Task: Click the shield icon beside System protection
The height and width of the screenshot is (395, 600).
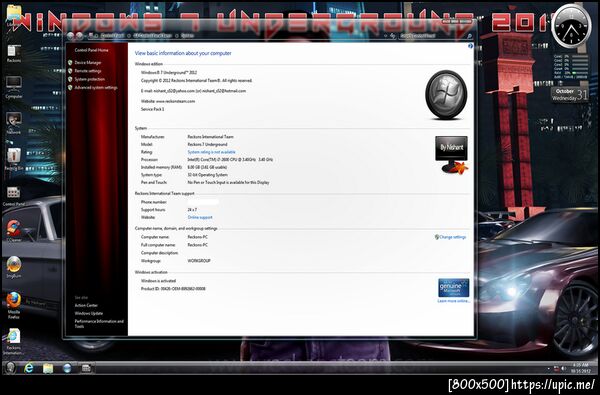Action: (x=70, y=79)
